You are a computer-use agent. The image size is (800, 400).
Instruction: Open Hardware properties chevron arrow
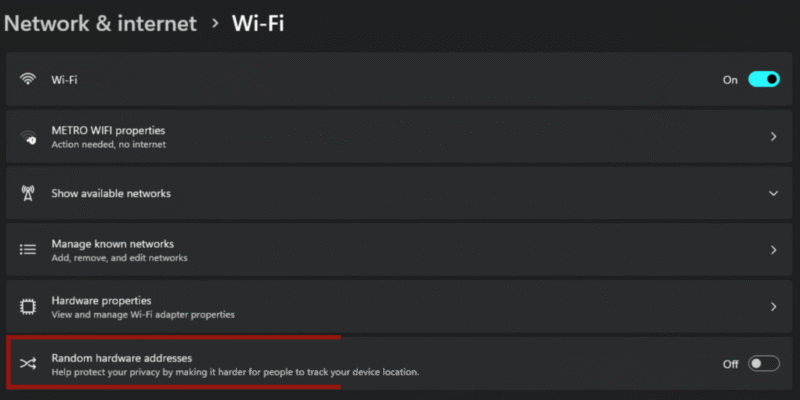pos(773,306)
